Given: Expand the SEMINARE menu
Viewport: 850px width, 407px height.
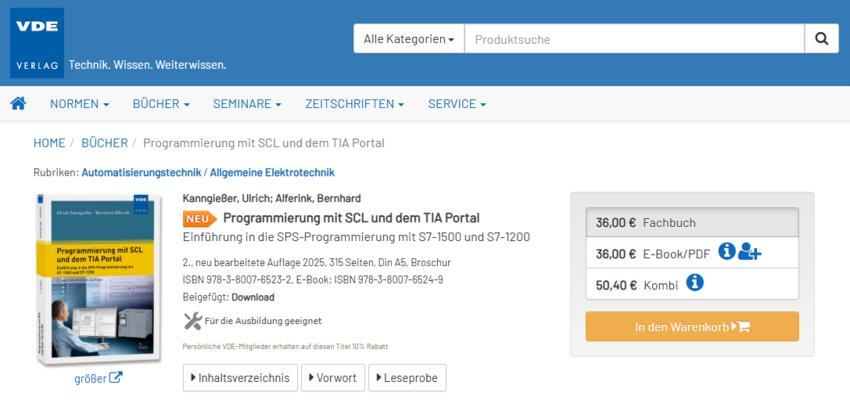Looking at the screenshot, I should coord(247,104).
